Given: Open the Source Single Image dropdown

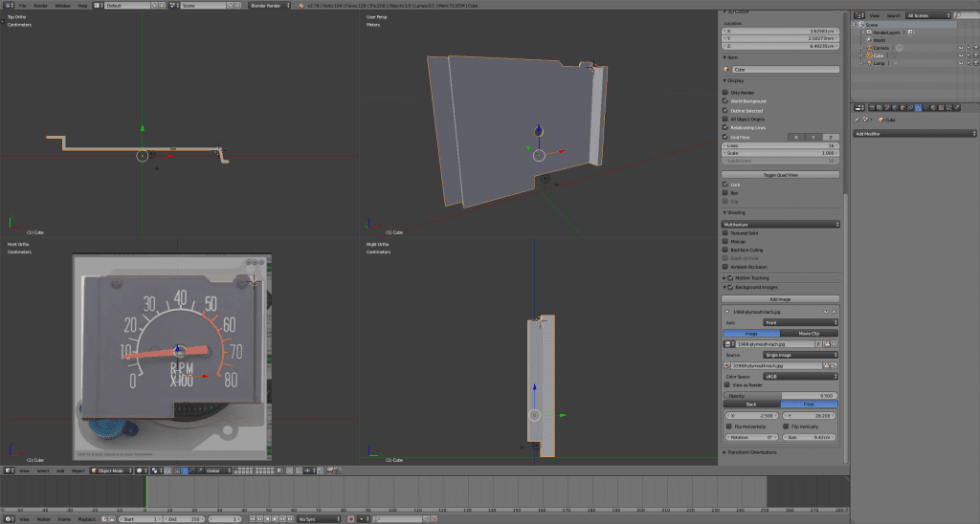Looking at the screenshot, I should tap(800, 355).
